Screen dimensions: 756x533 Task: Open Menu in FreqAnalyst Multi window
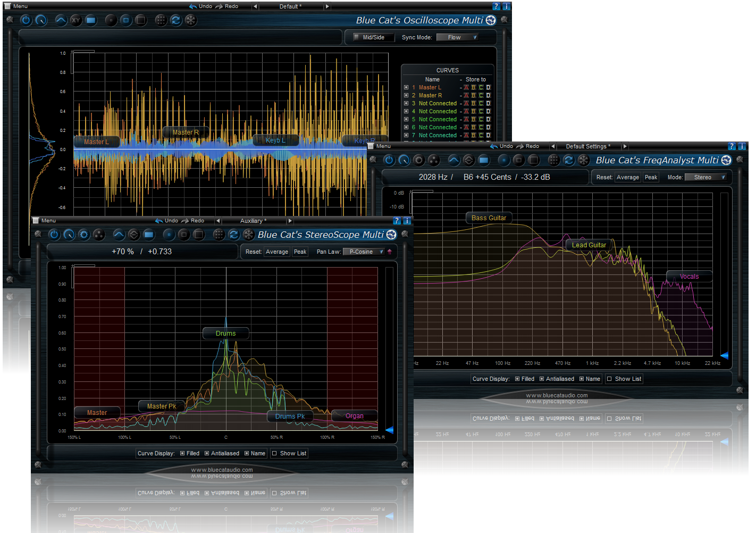[380, 146]
